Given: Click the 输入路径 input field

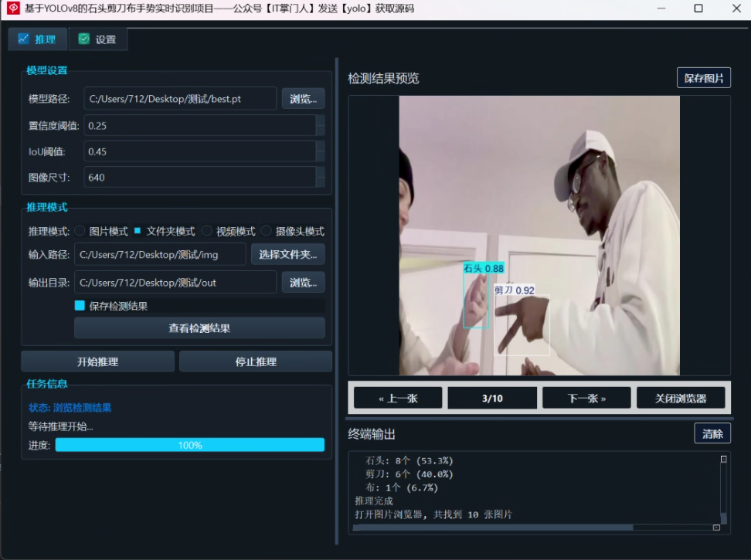Looking at the screenshot, I should point(160,254).
